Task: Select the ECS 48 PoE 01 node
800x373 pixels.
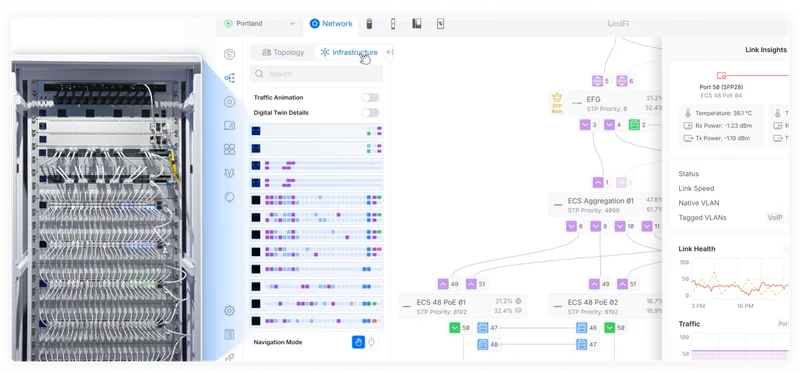Action: 462,306
